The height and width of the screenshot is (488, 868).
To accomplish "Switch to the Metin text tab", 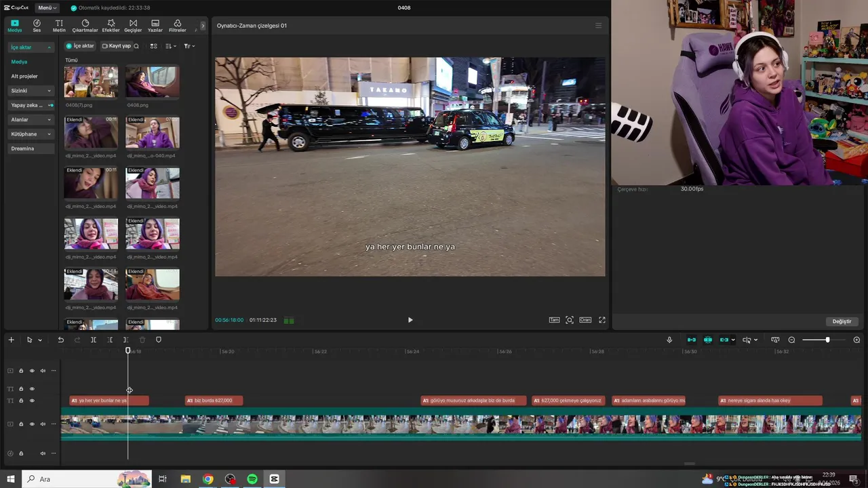I will click(59, 26).
